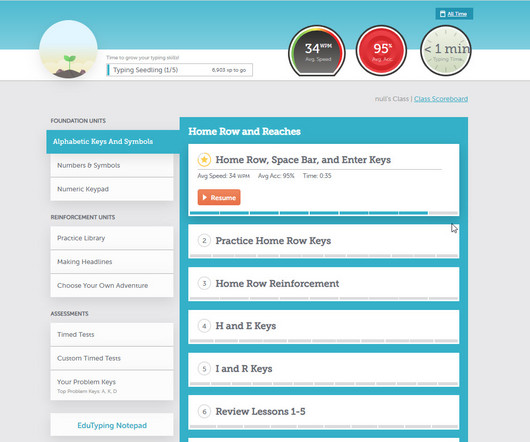The width and height of the screenshot is (530, 442).
Task: Resume the Home Row lesson
Action: (219, 197)
